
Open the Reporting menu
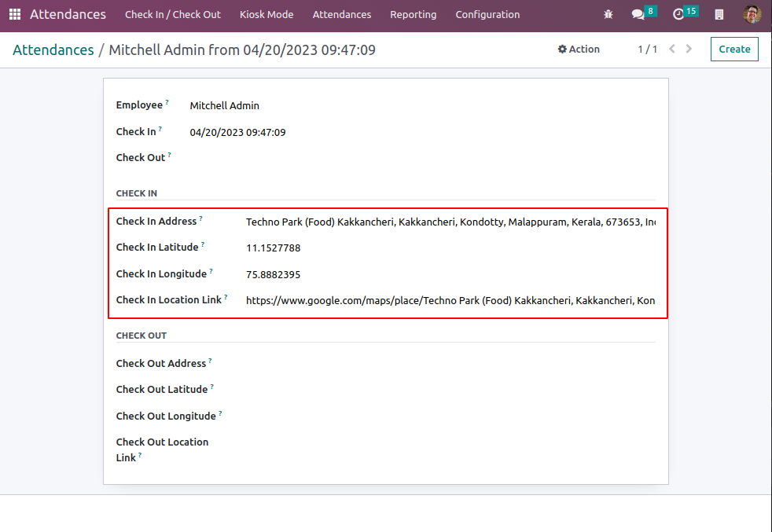(413, 15)
